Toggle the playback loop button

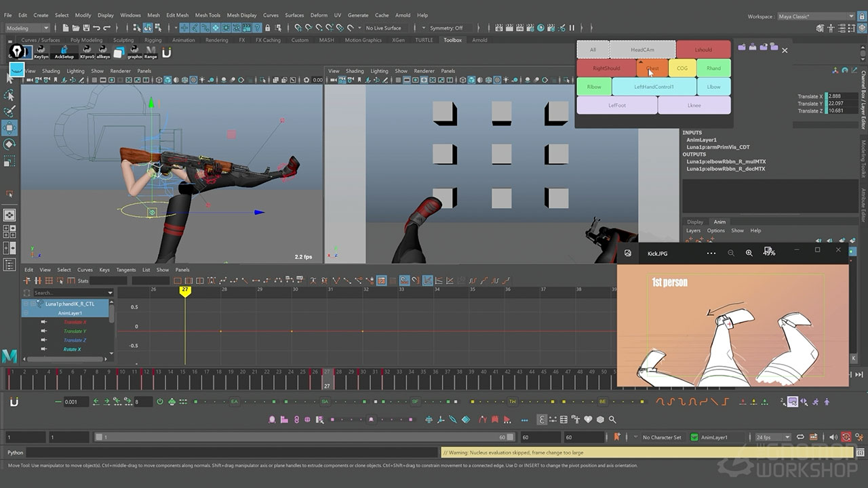click(801, 437)
